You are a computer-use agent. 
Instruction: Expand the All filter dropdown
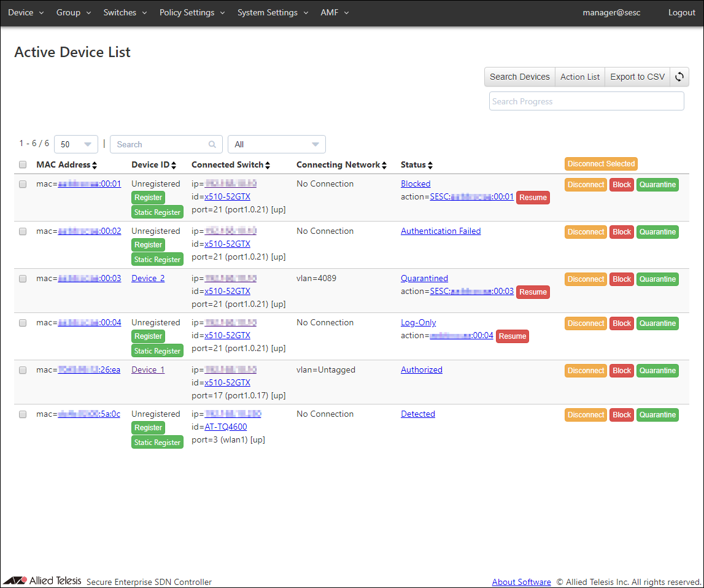(x=276, y=144)
